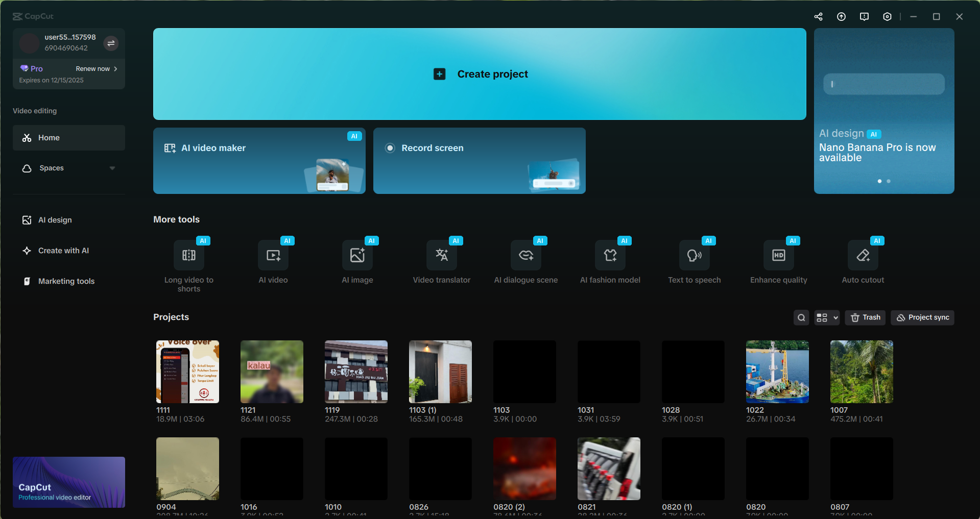This screenshot has height=519, width=980.
Task: Go to Home in sidebar
Action: coord(69,138)
